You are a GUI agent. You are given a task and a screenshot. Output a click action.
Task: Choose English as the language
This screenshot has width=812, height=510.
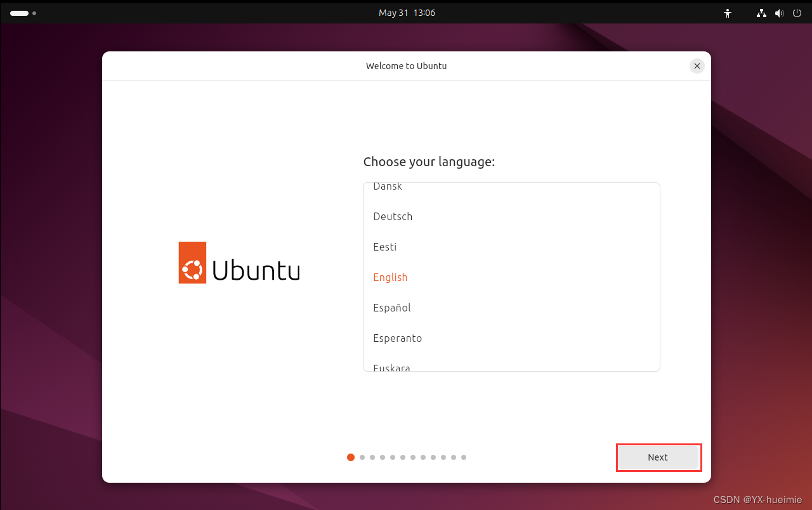pos(511,277)
